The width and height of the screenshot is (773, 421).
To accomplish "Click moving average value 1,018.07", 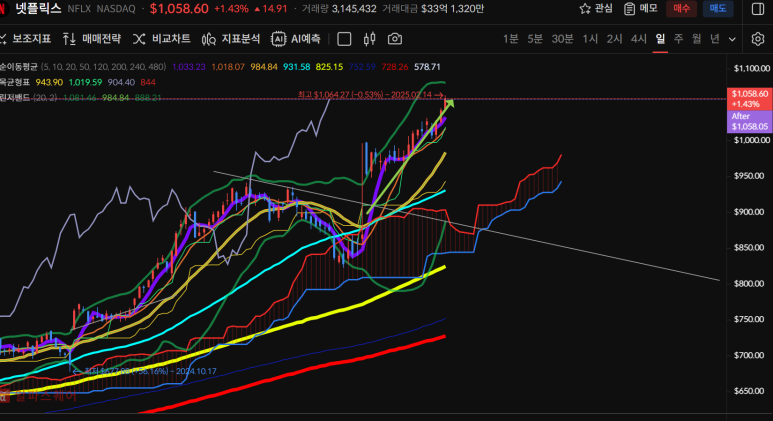I will 228,67.
